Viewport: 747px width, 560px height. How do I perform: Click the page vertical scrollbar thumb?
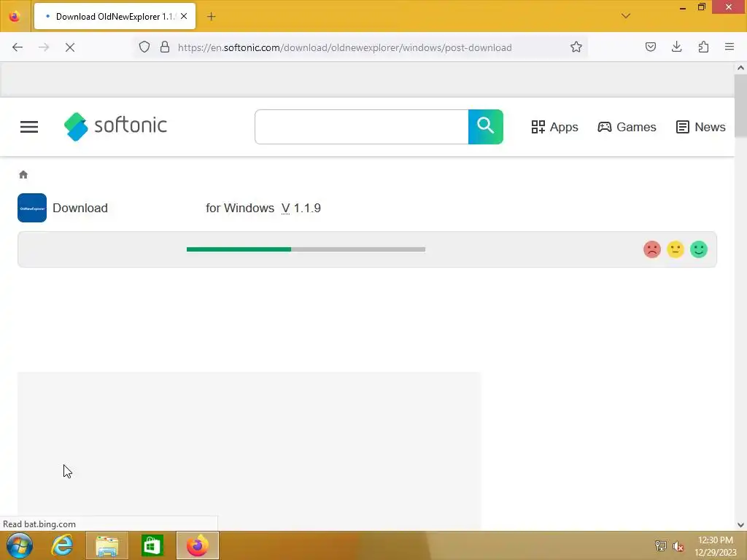740,105
